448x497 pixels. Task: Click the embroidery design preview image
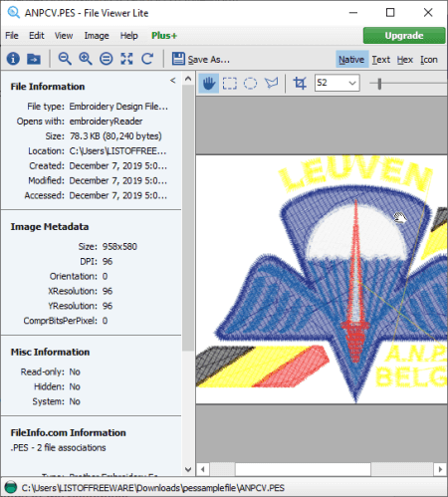(322, 280)
